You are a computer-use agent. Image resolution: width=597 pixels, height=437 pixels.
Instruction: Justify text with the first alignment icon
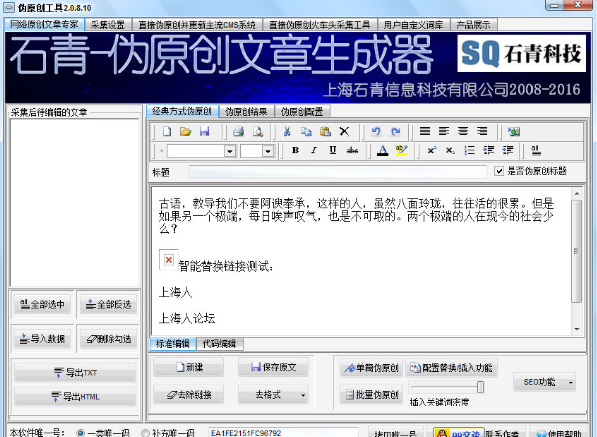point(425,132)
